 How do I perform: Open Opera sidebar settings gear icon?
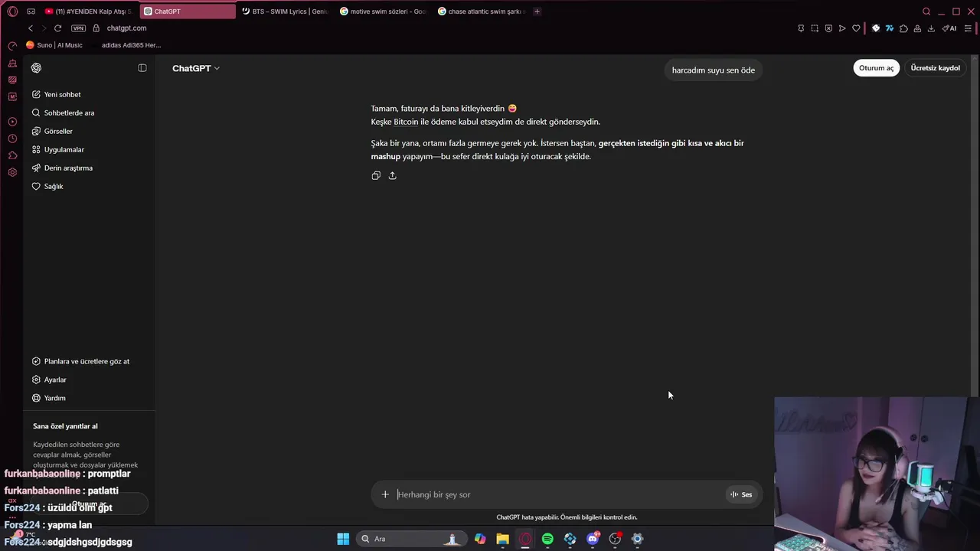[x=12, y=172]
